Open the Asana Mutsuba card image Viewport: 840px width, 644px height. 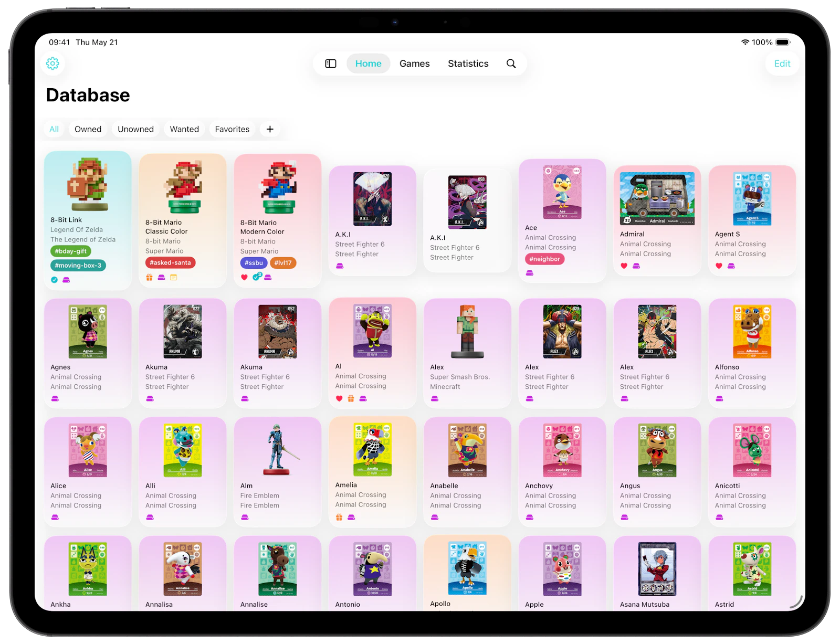click(x=657, y=569)
